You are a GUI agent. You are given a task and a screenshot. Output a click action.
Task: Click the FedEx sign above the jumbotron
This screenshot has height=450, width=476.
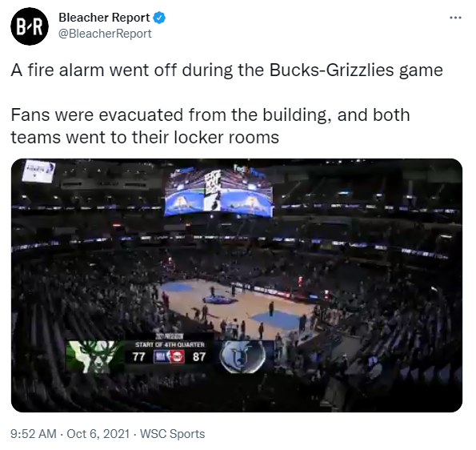pos(241,168)
